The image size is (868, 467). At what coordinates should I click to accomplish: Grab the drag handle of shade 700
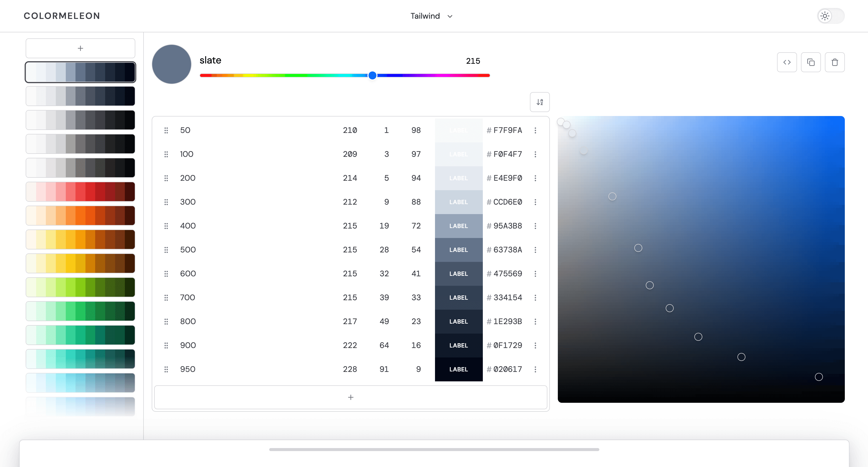pos(166,298)
